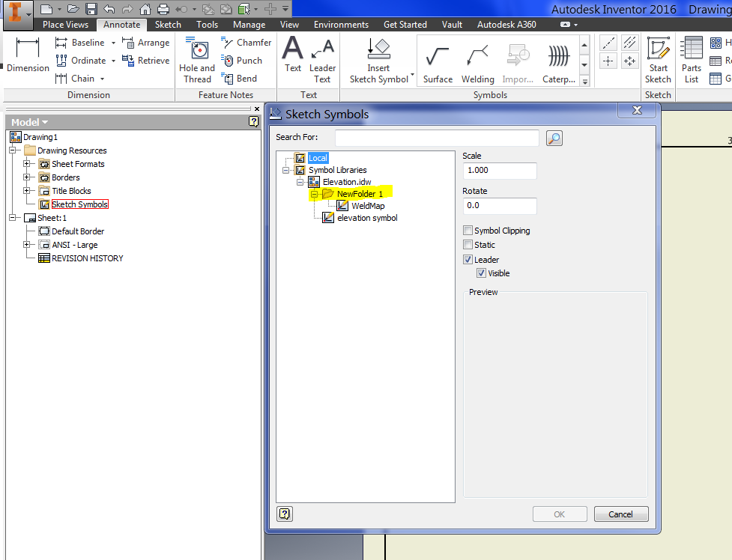Select the Welding symbol tool
The width and height of the screenshot is (732, 560).
coord(477,60)
